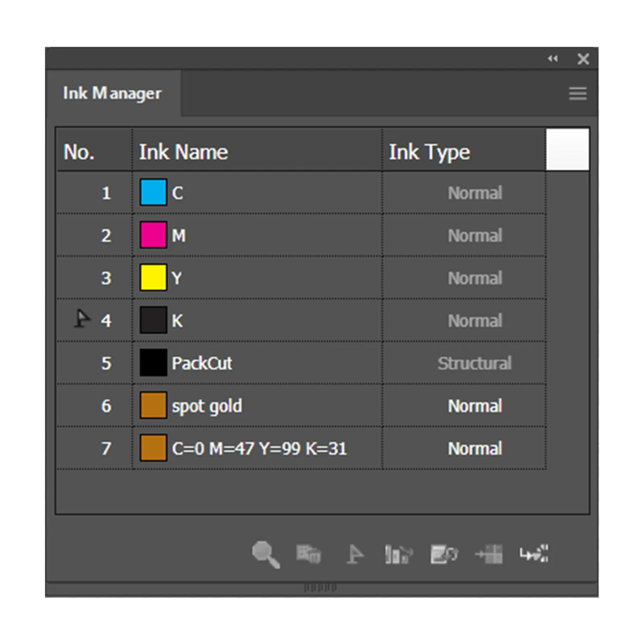Select the Ink Manager tab
The image size is (644, 644).
click(113, 93)
